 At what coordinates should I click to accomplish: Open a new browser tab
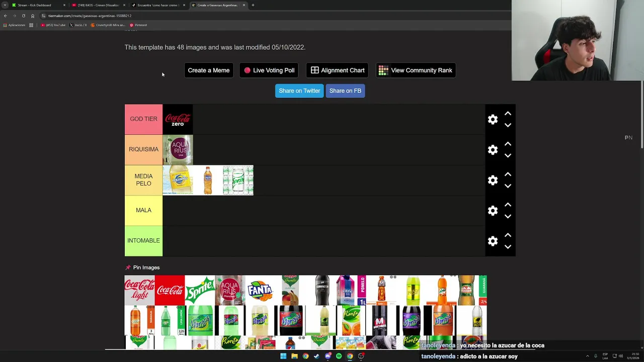[253, 5]
